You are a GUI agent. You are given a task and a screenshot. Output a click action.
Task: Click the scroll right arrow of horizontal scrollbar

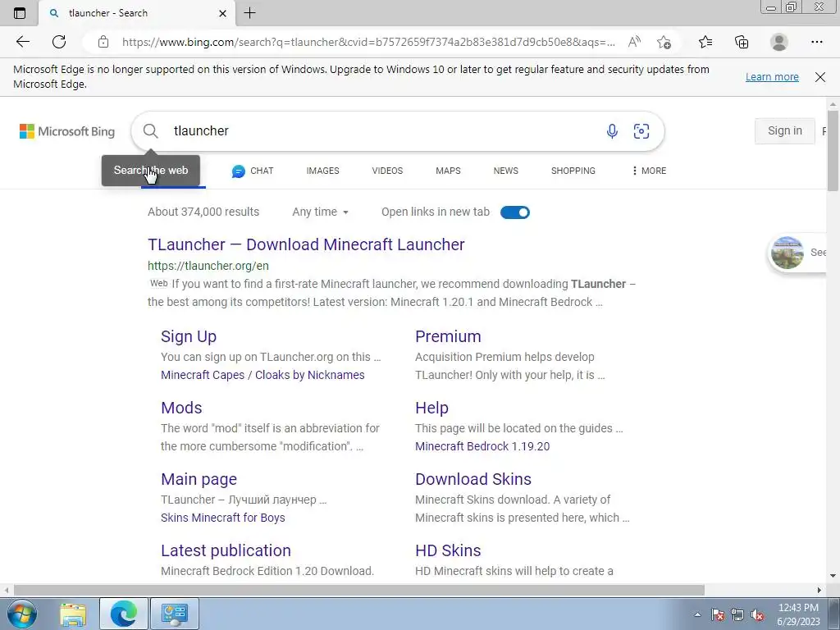819,590
